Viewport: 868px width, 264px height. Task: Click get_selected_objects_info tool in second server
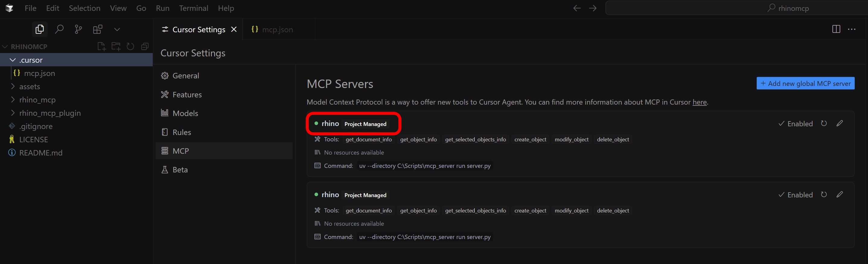(x=475, y=211)
